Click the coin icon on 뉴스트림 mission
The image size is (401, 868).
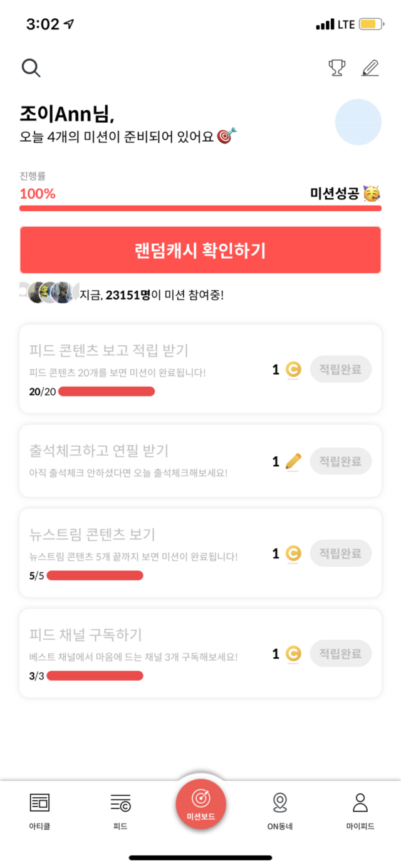point(293,554)
